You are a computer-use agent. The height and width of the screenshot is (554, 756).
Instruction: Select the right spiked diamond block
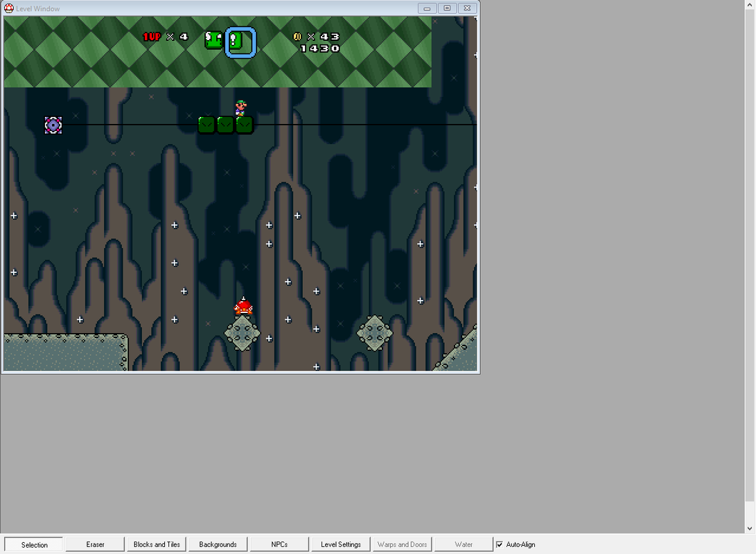[375, 333]
